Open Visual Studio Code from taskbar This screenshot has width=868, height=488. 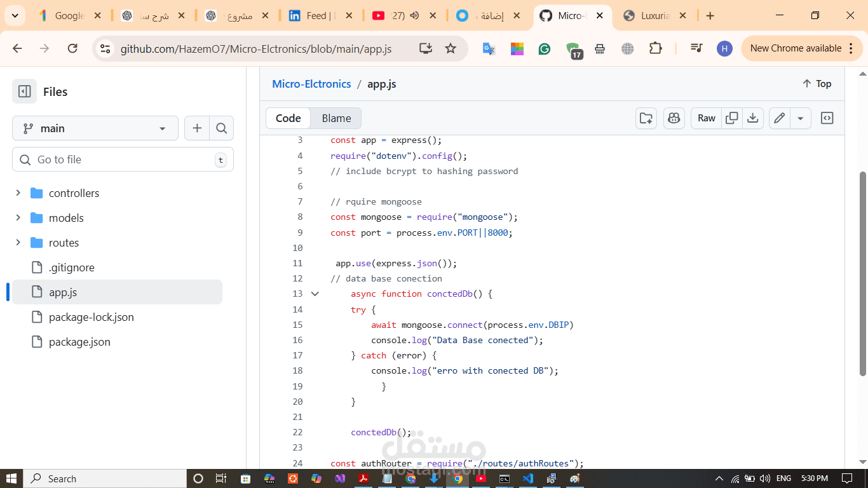pos(528,478)
